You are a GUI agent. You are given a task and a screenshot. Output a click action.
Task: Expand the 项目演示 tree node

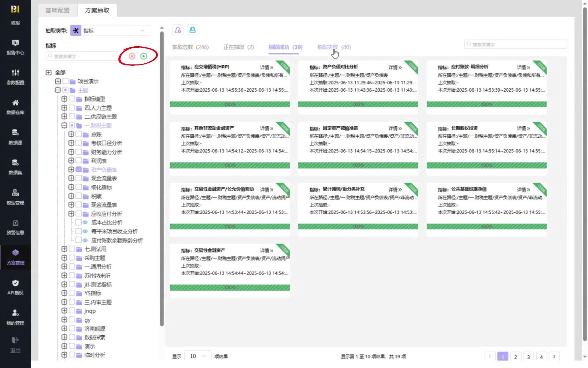58,81
